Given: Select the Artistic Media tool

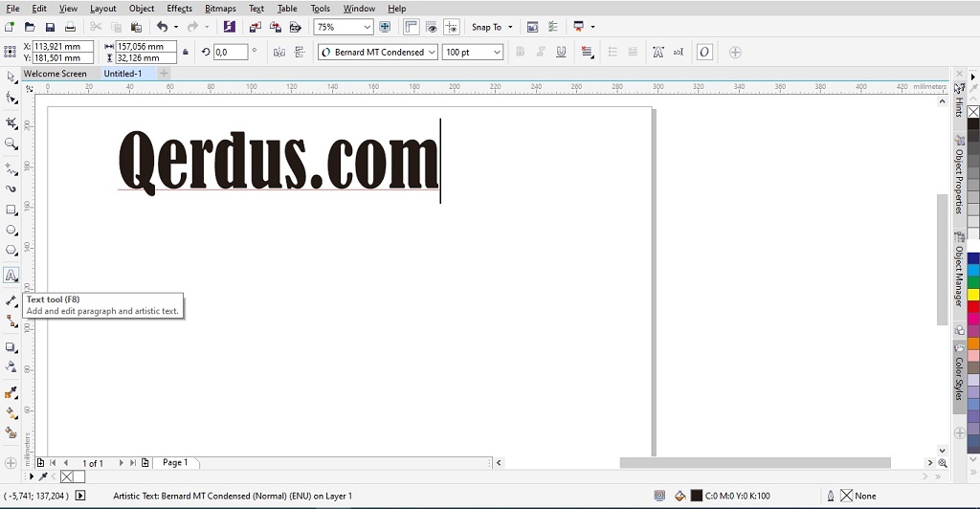Looking at the screenshot, I should [11, 188].
